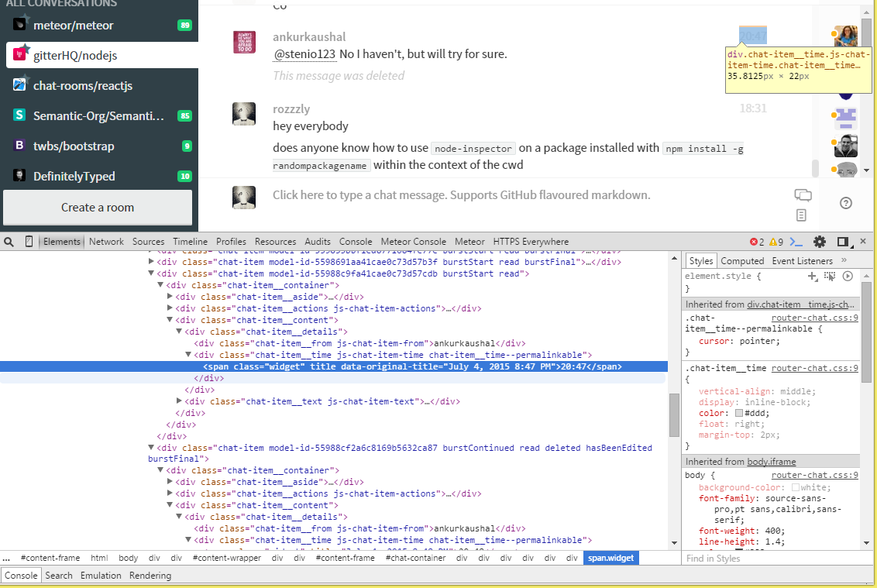
Task: Activate the element inspection magnifier icon
Action: point(8,241)
